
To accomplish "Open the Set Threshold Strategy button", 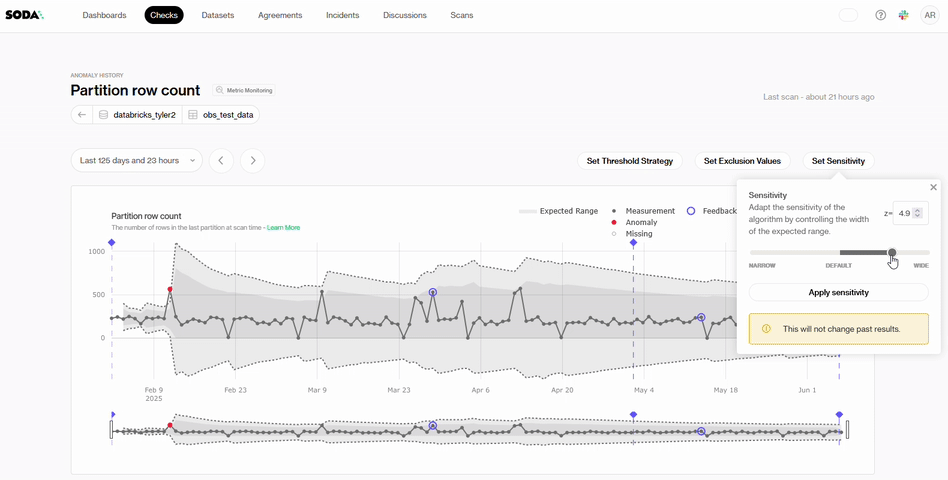I will coord(630,161).
